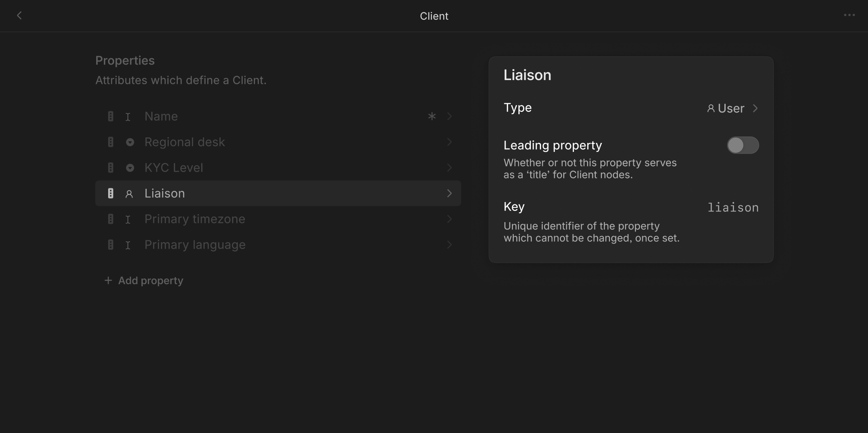Click the drag handle beside Name

[x=111, y=116]
